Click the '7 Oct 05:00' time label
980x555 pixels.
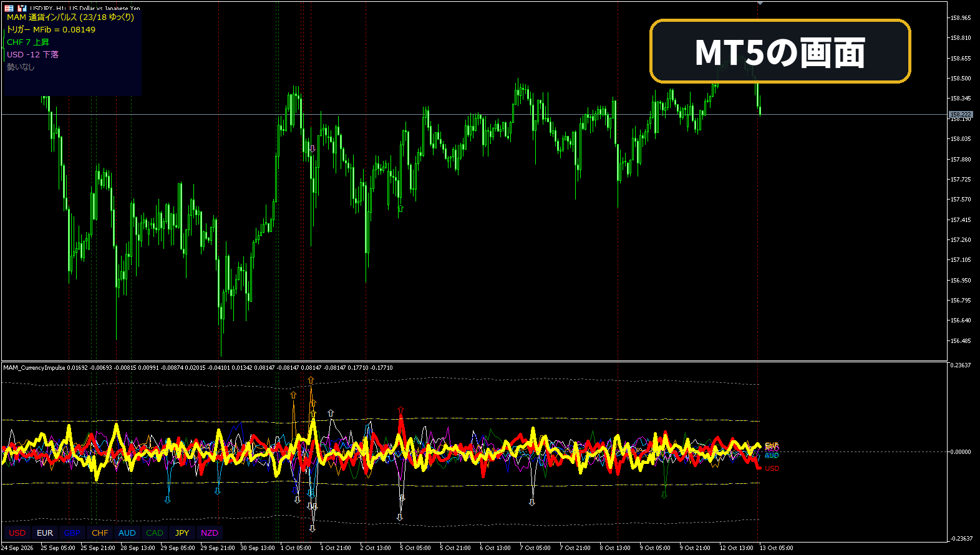point(535,548)
